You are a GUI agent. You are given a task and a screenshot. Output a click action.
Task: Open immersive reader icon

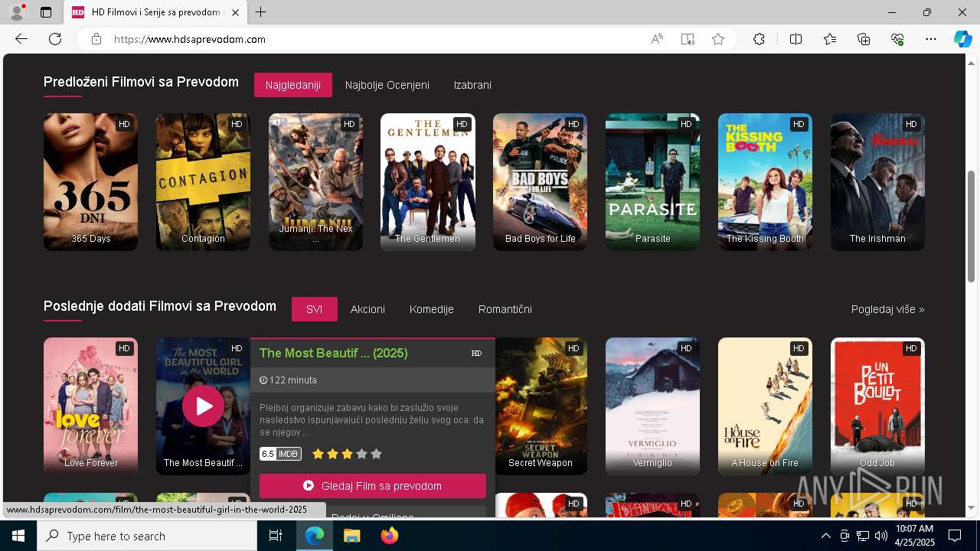(688, 39)
